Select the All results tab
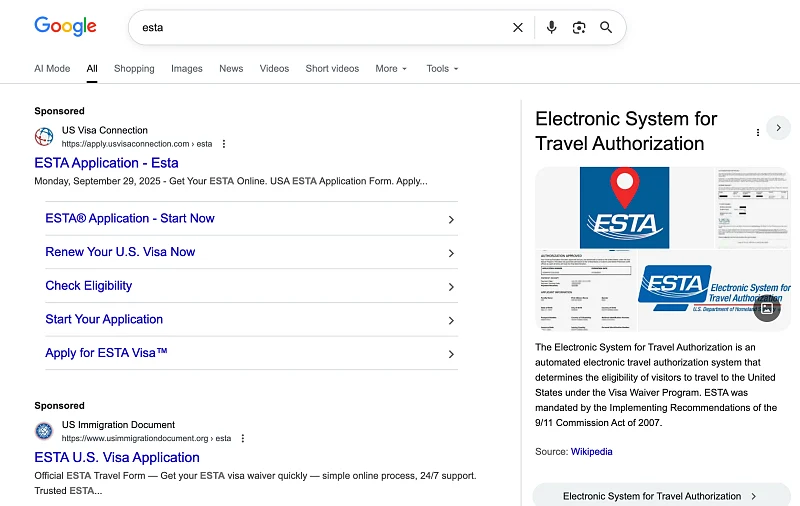This screenshot has width=800, height=506. (x=92, y=68)
